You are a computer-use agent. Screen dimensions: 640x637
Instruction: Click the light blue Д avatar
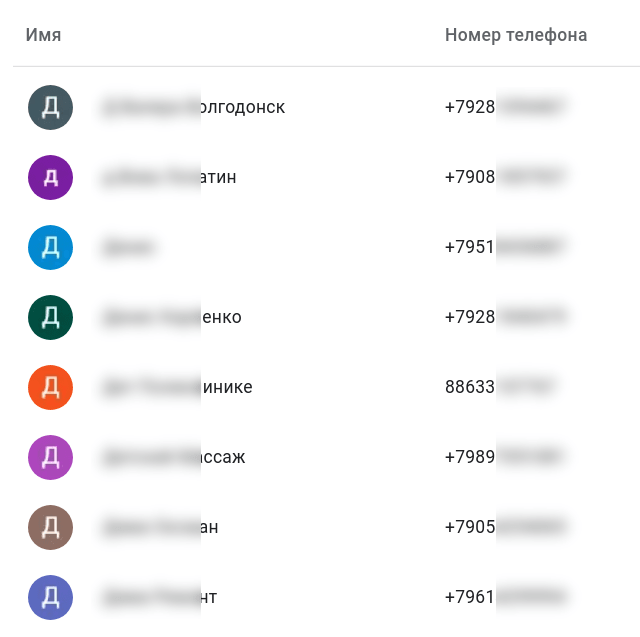tap(50, 247)
